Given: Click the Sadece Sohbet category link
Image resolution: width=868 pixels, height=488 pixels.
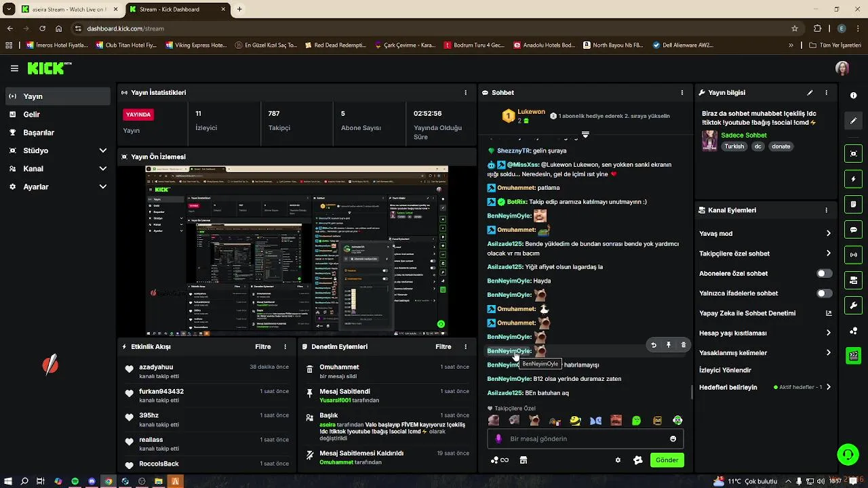Looking at the screenshot, I should coord(743,135).
